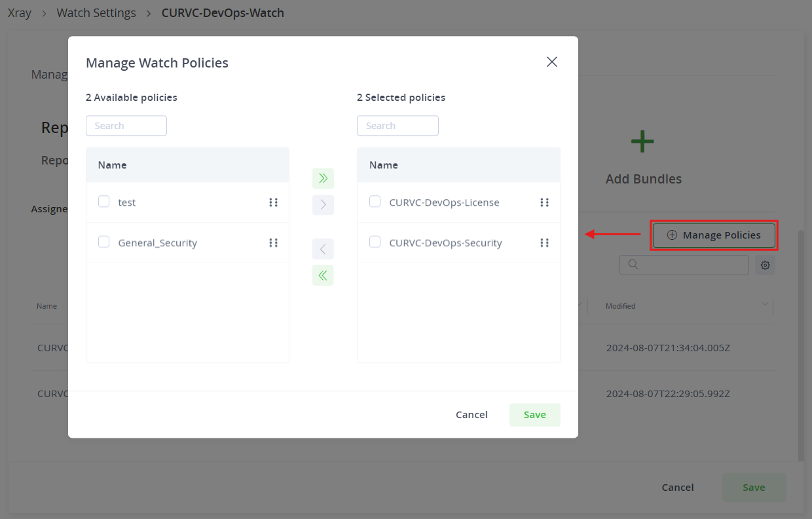Image resolution: width=812 pixels, height=519 pixels.
Task: Focus the Available policies search field
Action: click(126, 126)
